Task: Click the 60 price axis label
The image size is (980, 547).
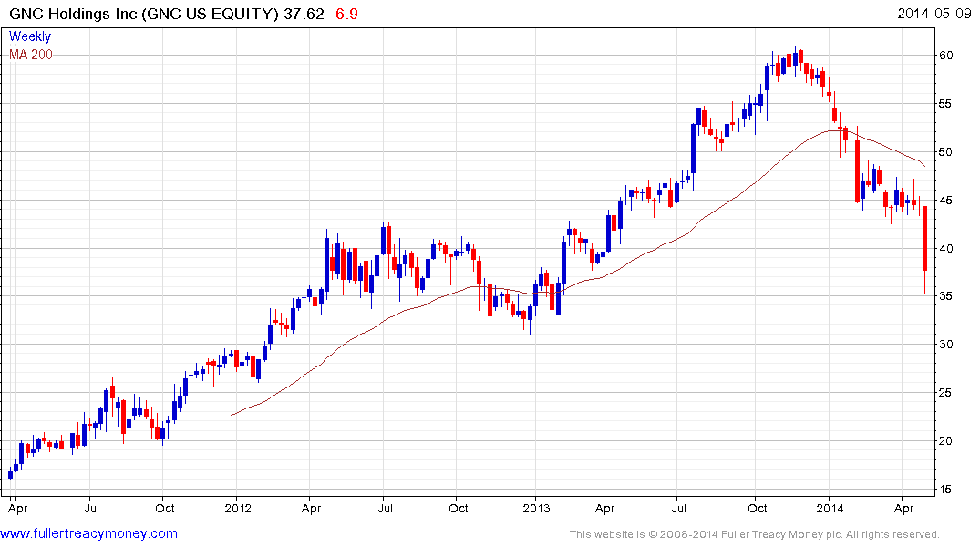Action: [x=945, y=55]
